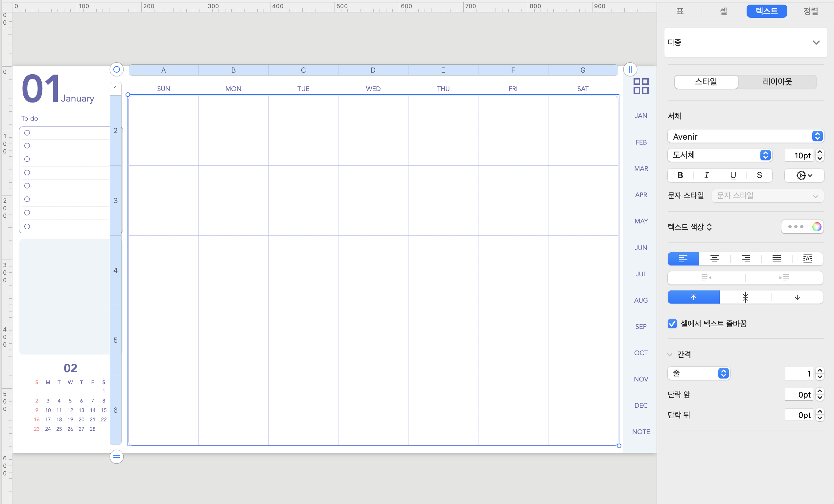Image resolution: width=834 pixels, height=504 pixels.
Task: Click the table select-all circle handle
Action: pos(116,70)
